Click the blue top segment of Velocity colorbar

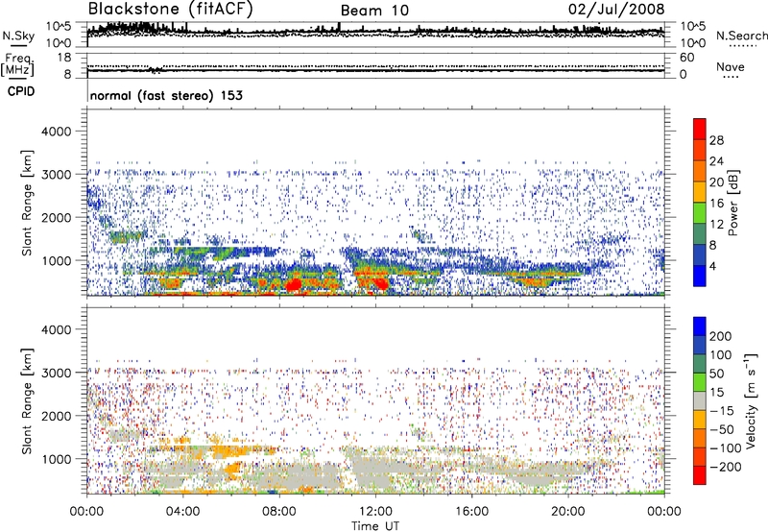point(700,326)
